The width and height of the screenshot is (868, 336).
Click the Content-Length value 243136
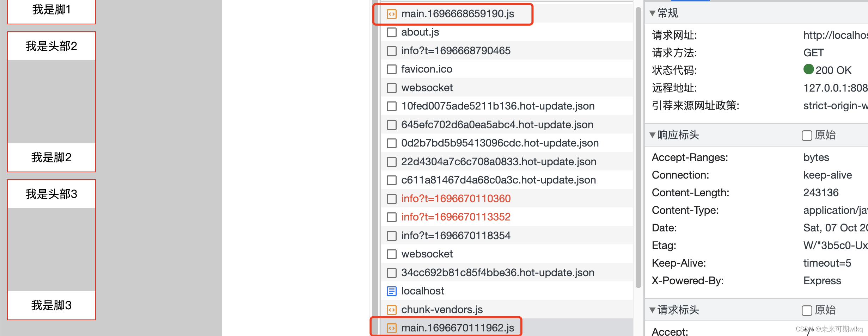coord(821,192)
